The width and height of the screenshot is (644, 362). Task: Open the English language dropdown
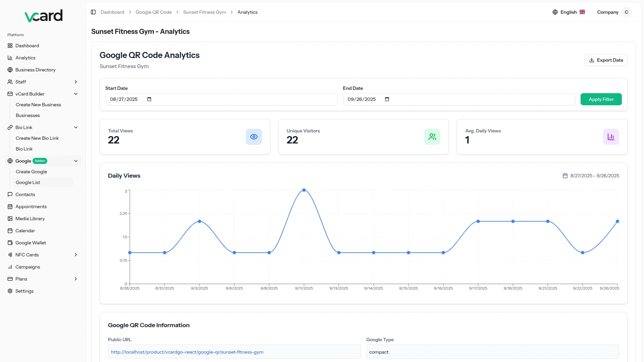569,12
